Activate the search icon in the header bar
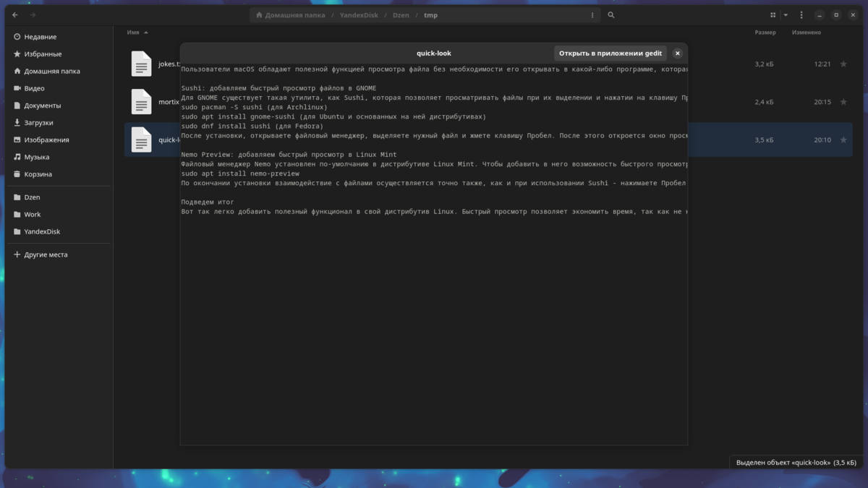The width and height of the screenshot is (868, 488). [x=612, y=14]
